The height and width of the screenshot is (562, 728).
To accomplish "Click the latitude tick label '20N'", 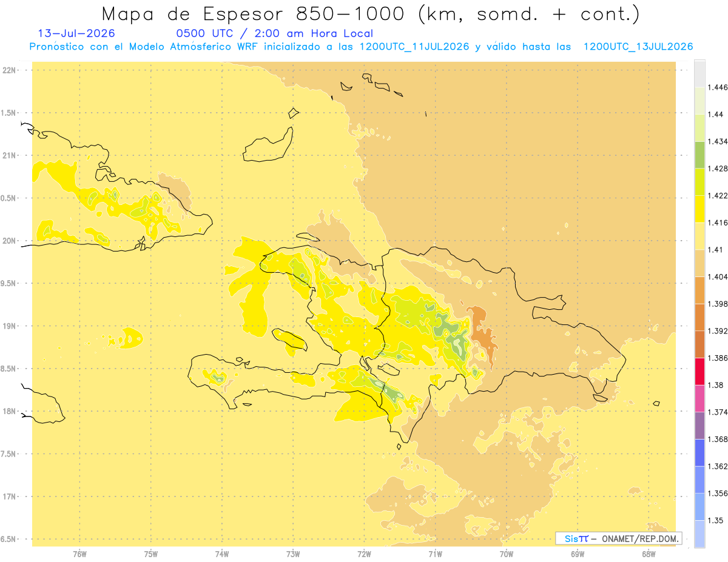I will (9, 241).
